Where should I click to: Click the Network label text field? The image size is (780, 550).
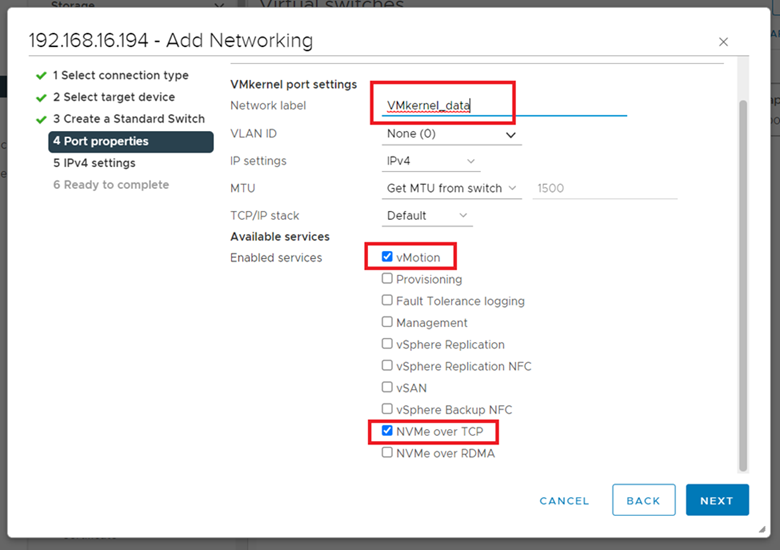point(504,105)
